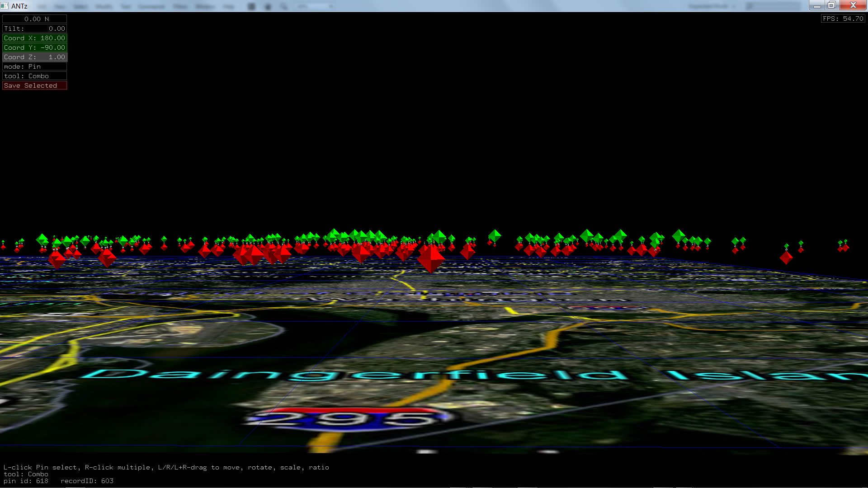Screen dimensions: 868x488
Task: Click the ANTz application icon in title bar
Action: tap(5, 6)
